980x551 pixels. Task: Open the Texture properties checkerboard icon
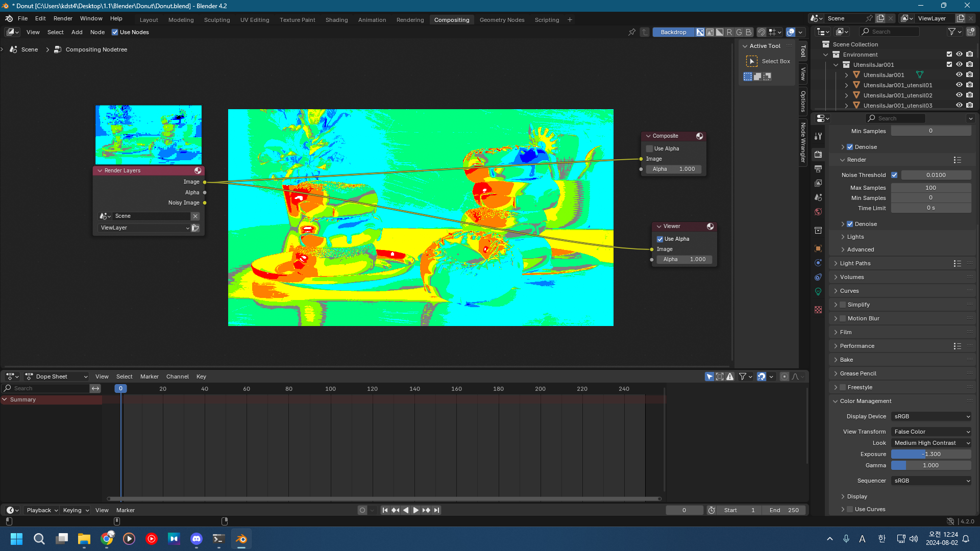(x=818, y=310)
